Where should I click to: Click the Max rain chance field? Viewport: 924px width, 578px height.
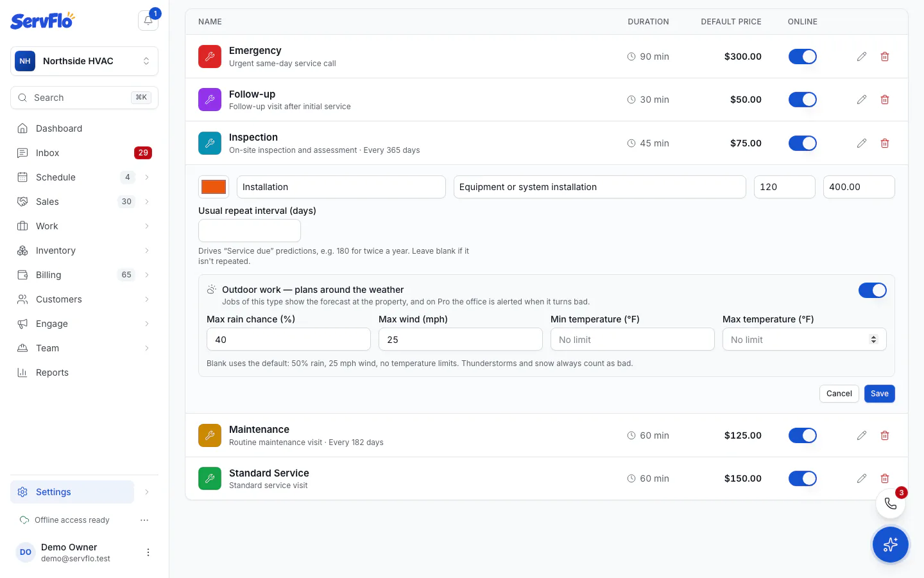289,339
